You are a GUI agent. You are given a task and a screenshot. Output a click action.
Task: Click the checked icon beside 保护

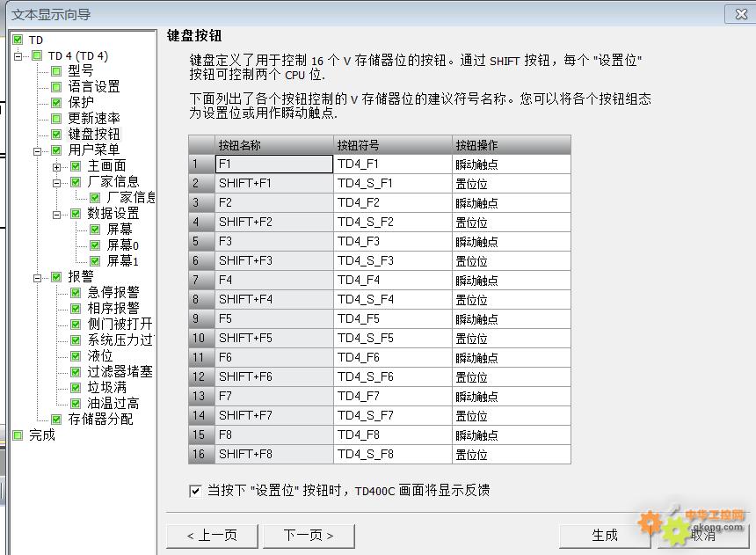[x=56, y=103]
